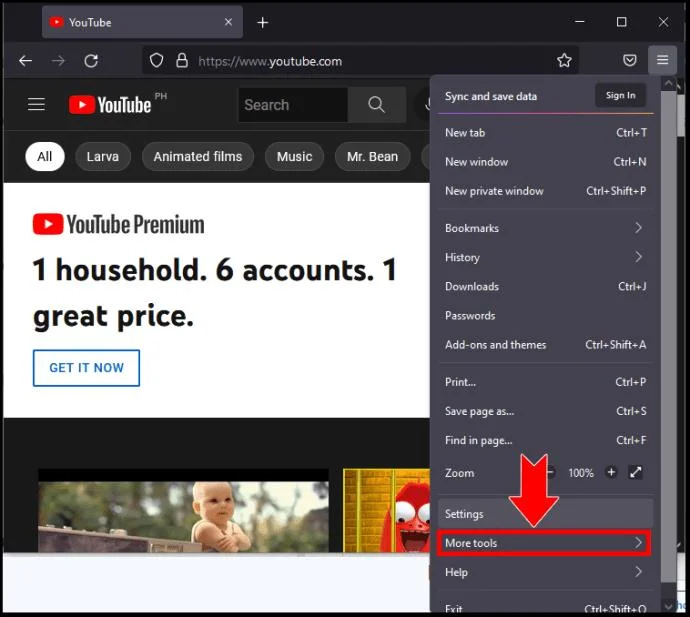Click menu scrollbar up arrow

point(668,83)
